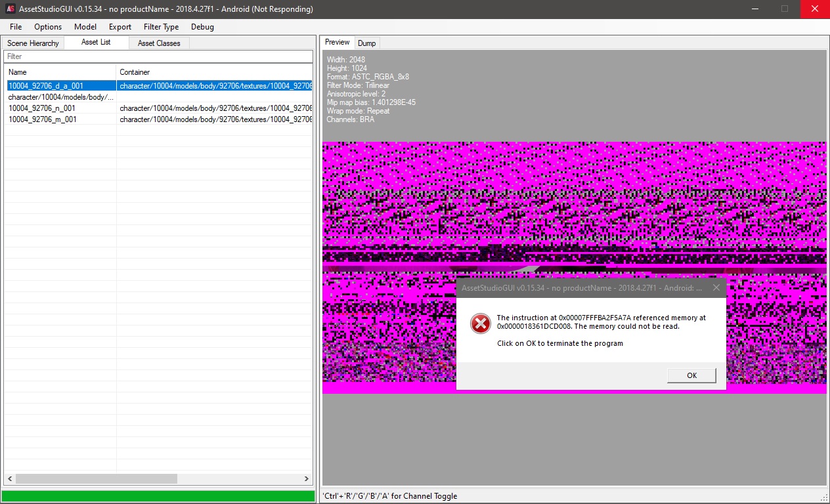This screenshot has height=504, width=830.
Task: Click the green progress bar
Action: tap(158, 495)
